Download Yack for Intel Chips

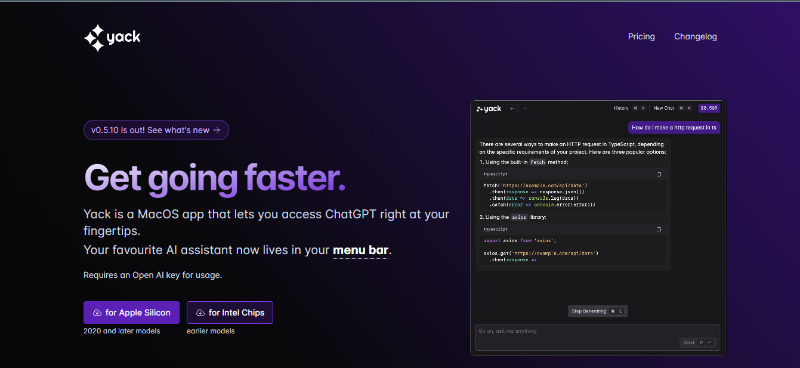pos(230,312)
